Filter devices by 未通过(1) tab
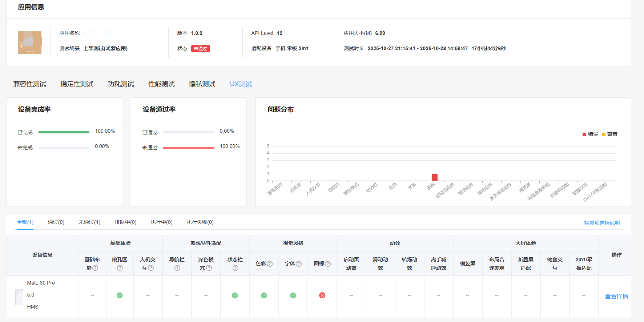Screen dimensions: 644x322 89,222
